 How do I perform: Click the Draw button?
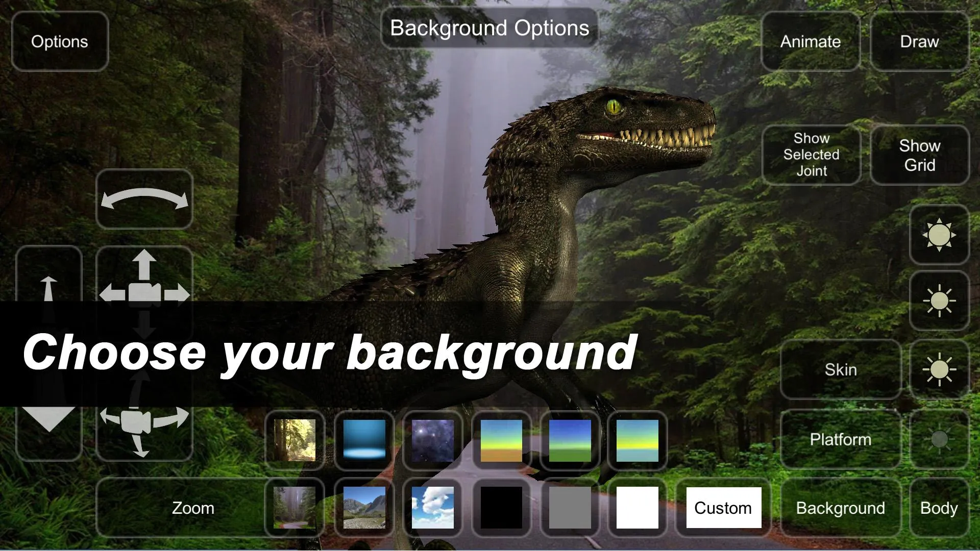[919, 41]
